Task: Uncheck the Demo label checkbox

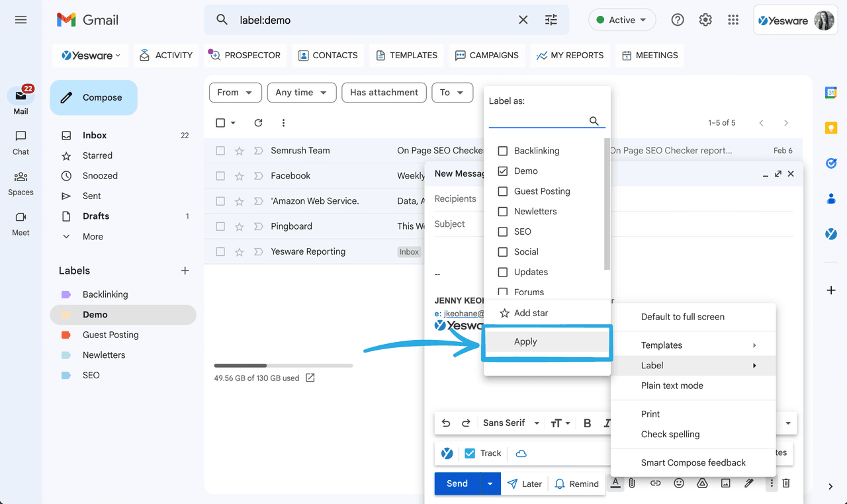Action: click(x=503, y=171)
